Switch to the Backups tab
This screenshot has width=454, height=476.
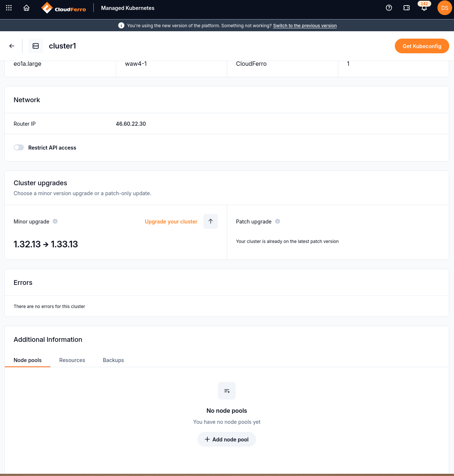pyautogui.click(x=113, y=360)
